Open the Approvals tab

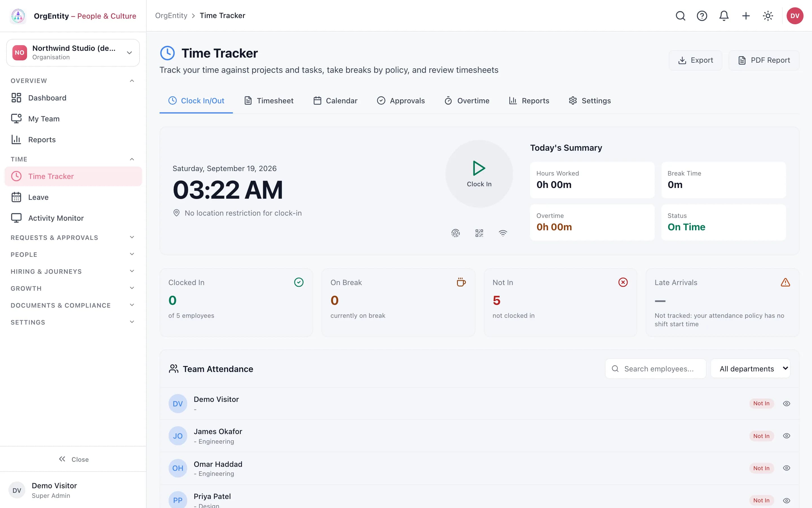click(x=401, y=101)
